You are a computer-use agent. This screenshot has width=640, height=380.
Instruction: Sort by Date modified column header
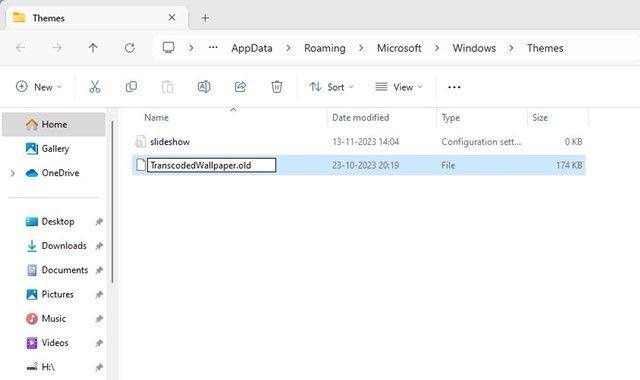tap(360, 118)
